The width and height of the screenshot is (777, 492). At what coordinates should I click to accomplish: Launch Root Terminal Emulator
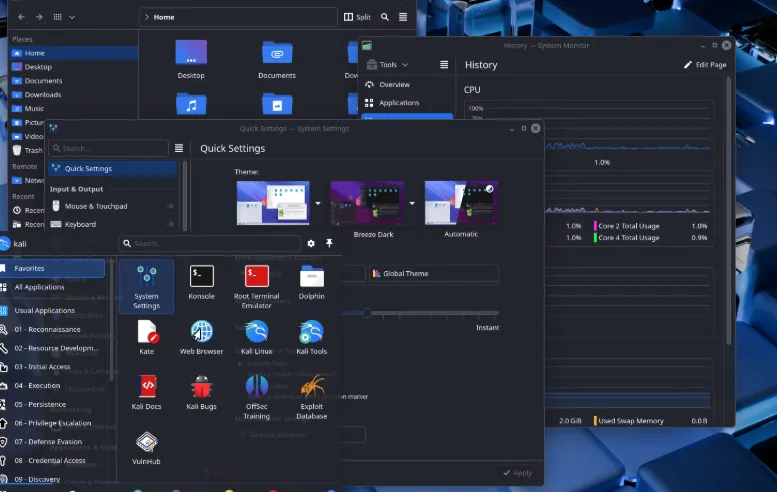point(256,286)
